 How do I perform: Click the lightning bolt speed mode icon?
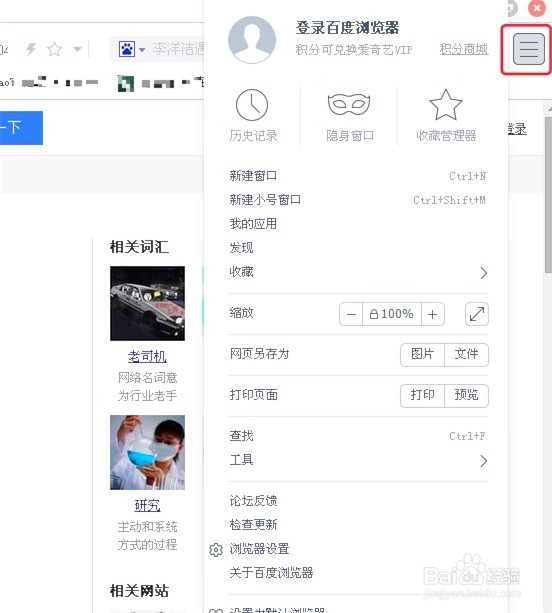[x=31, y=49]
